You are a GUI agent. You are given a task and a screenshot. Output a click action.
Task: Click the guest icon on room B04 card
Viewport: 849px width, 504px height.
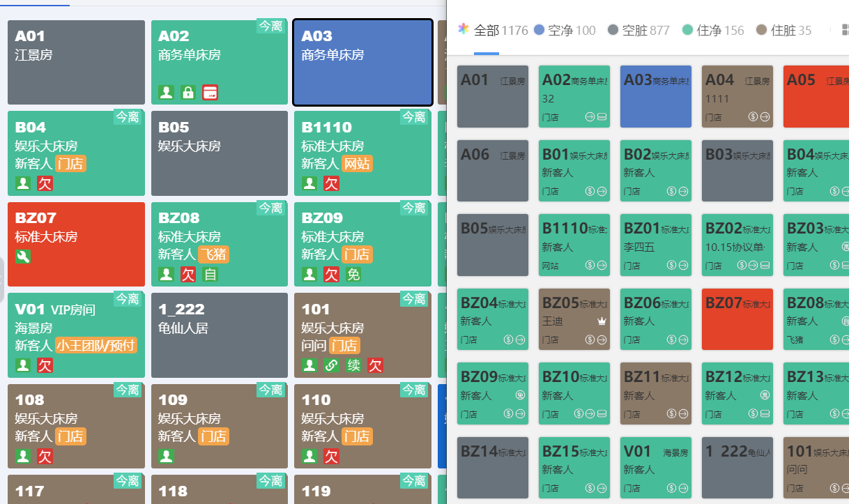tap(23, 183)
